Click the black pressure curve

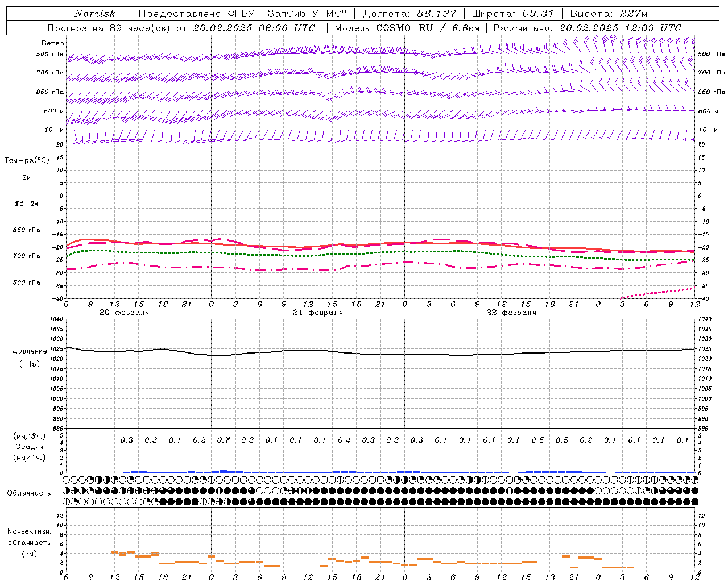click(x=381, y=354)
